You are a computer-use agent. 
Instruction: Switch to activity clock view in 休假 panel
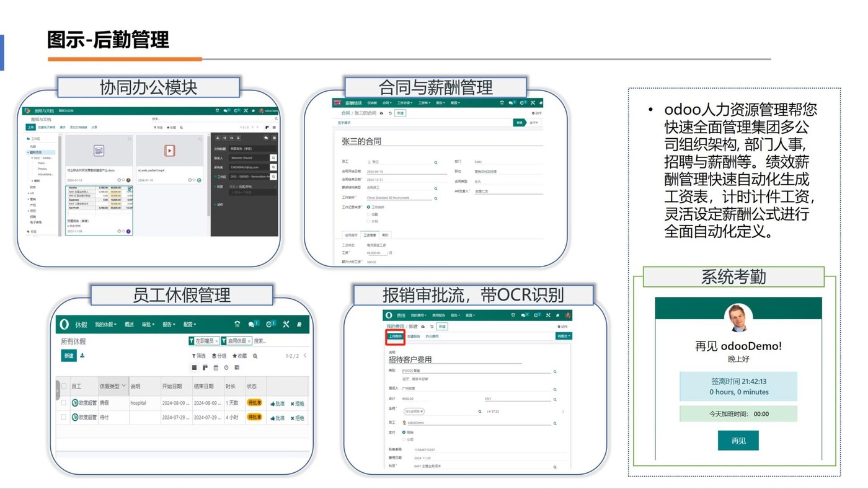click(226, 368)
